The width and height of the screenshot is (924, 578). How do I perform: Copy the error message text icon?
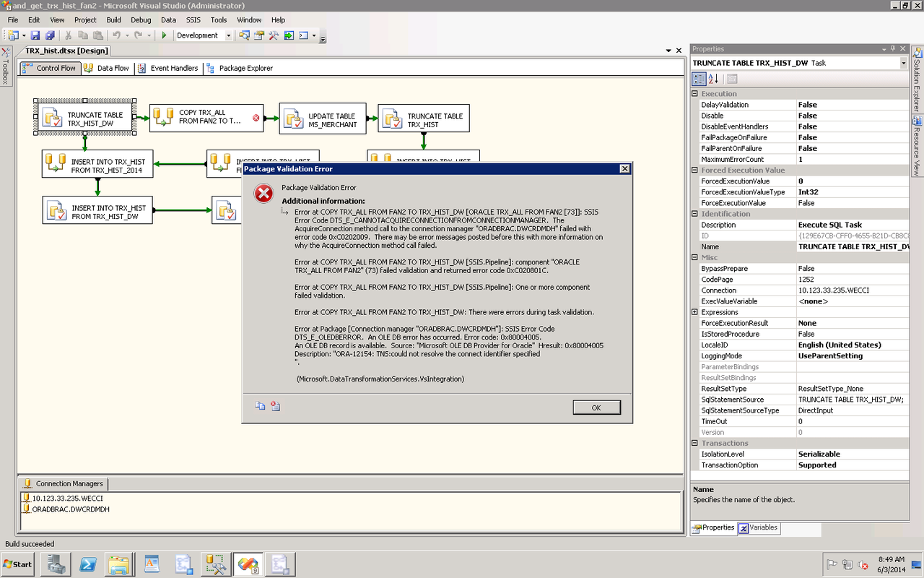(260, 406)
